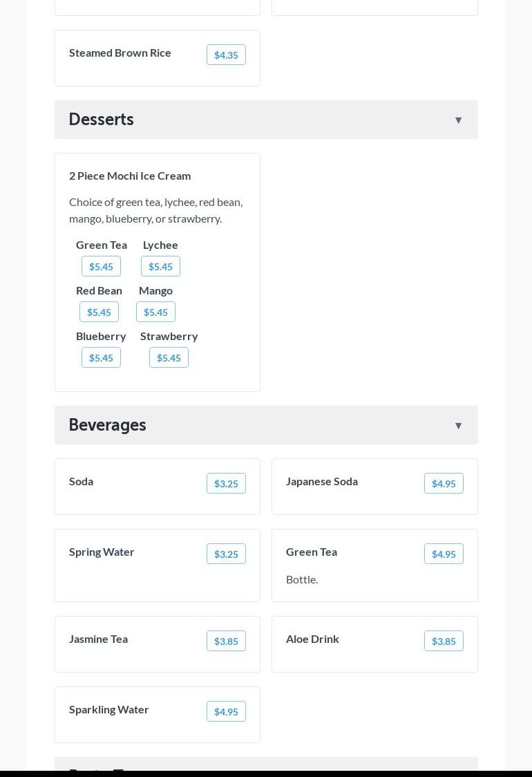Select Green Tea mochi $5.45 price
The image size is (532, 777).
pos(101,267)
